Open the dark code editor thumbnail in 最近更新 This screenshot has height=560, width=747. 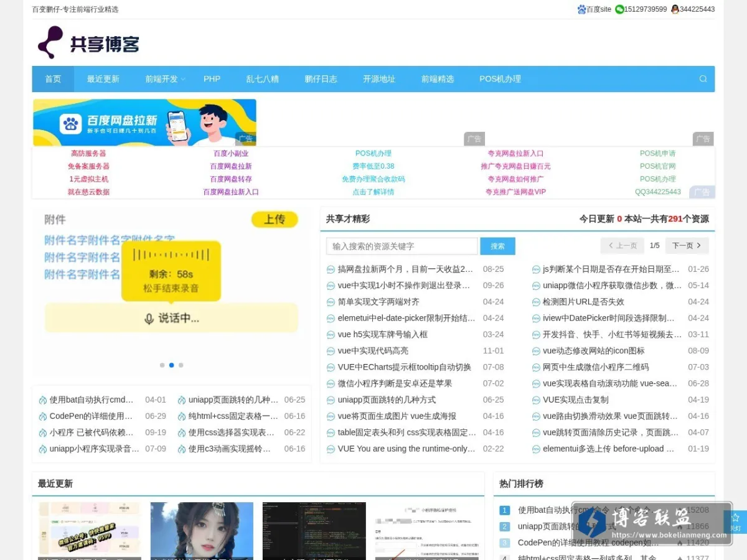pyautogui.click(x=314, y=531)
